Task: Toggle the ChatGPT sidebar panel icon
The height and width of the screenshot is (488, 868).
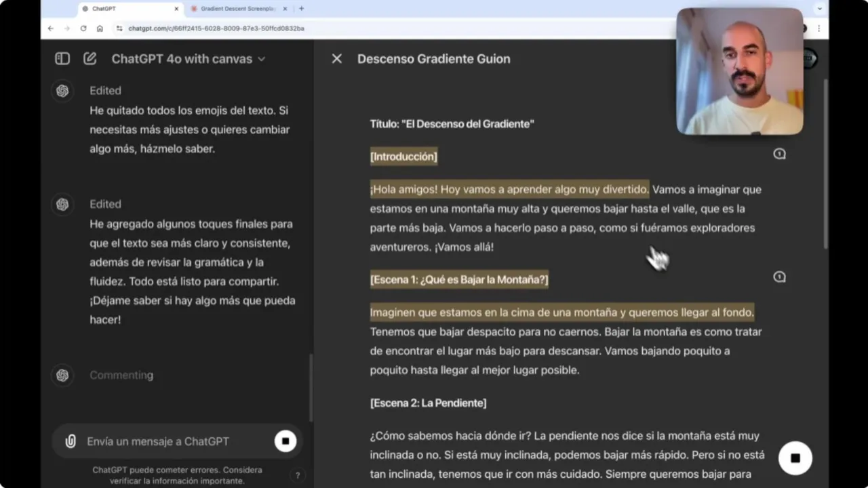Action: click(62, 59)
